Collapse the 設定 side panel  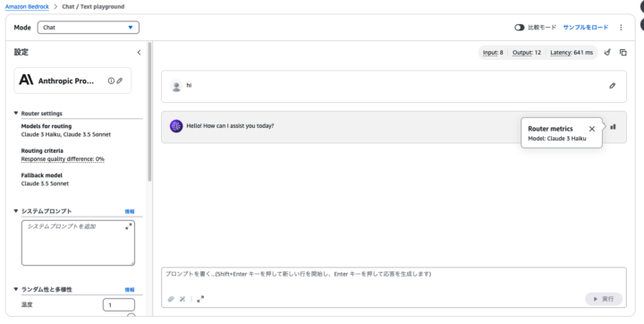tap(139, 52)
